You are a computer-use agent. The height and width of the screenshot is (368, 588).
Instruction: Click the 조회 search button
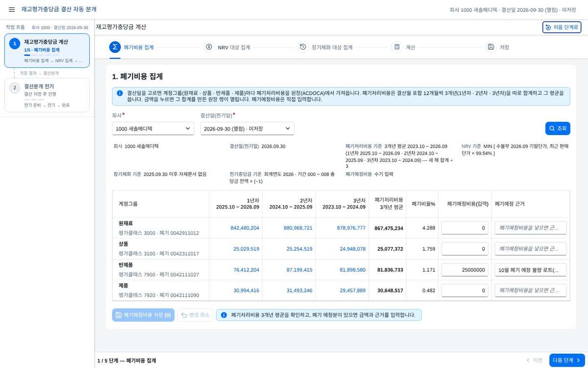tap(558, 129)
